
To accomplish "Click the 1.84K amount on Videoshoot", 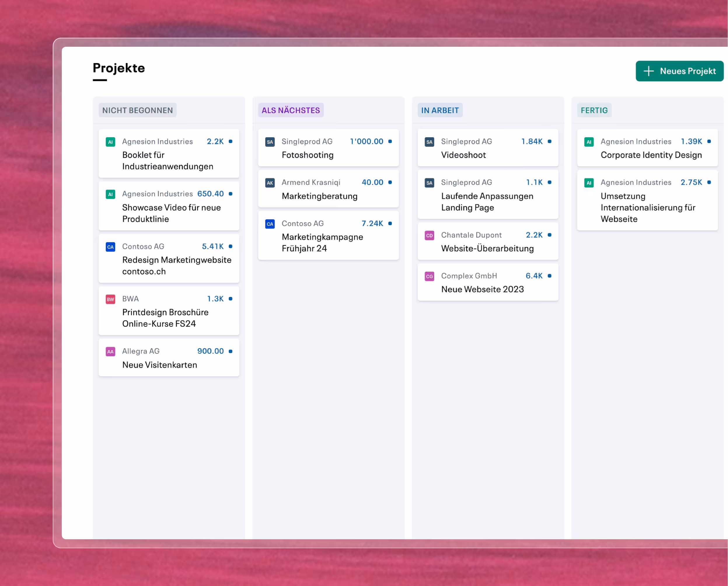I will 532,142.
